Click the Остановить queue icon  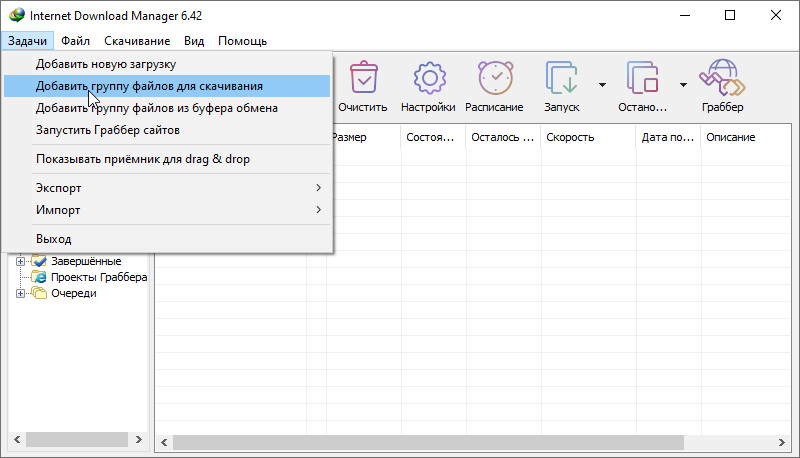coord(641,79)
